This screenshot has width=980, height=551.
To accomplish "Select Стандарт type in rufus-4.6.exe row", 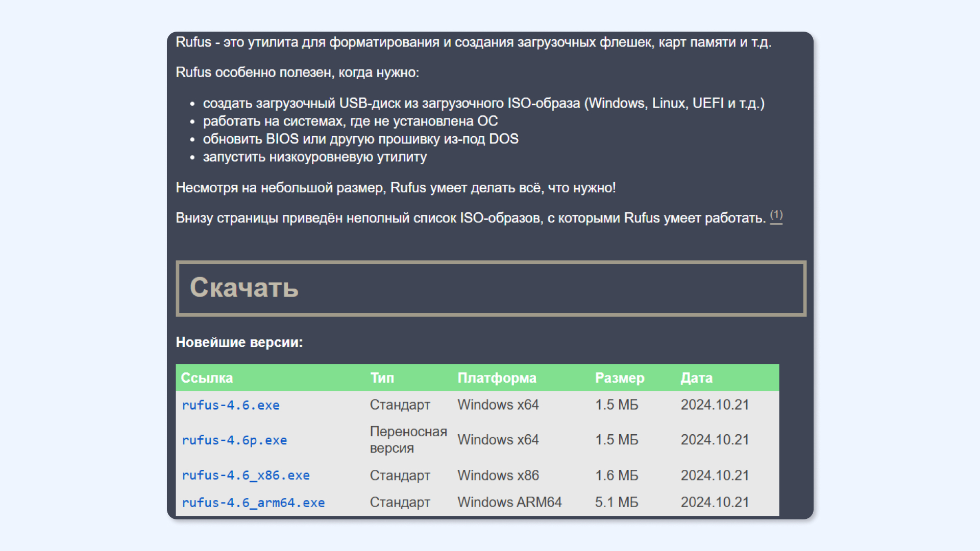I will pos(400,405).
